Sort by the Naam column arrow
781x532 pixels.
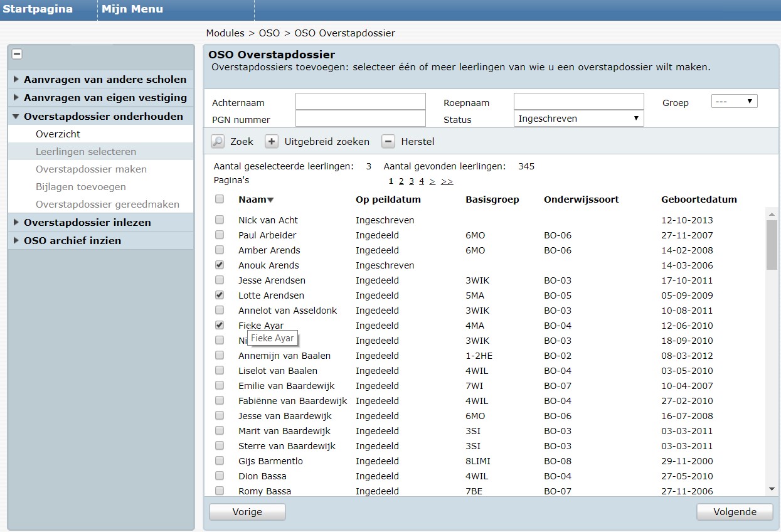tap(270, 200)
